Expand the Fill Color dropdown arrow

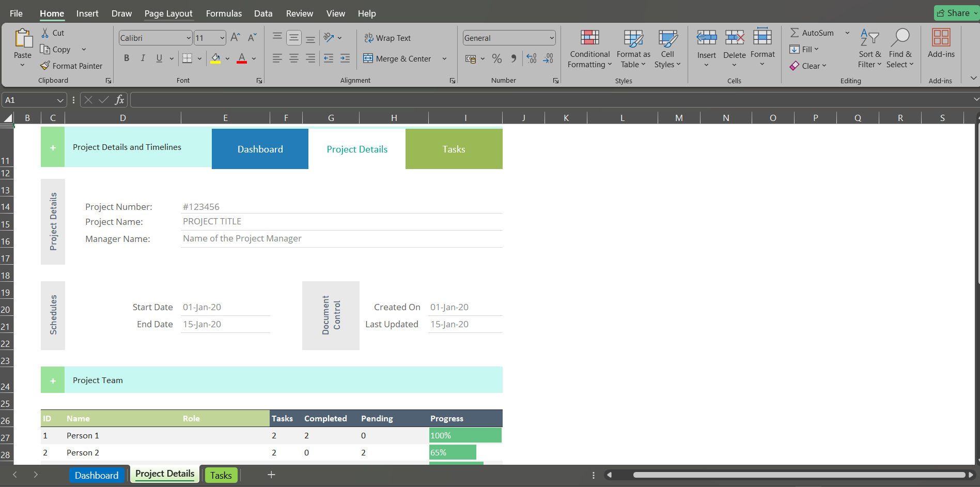[x=227, y=58]
